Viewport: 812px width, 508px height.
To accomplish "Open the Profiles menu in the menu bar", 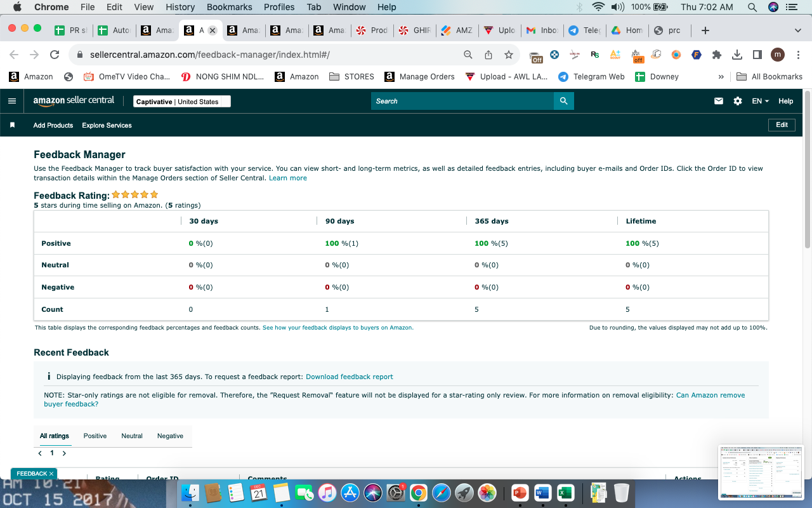I will tap(279, 7).
